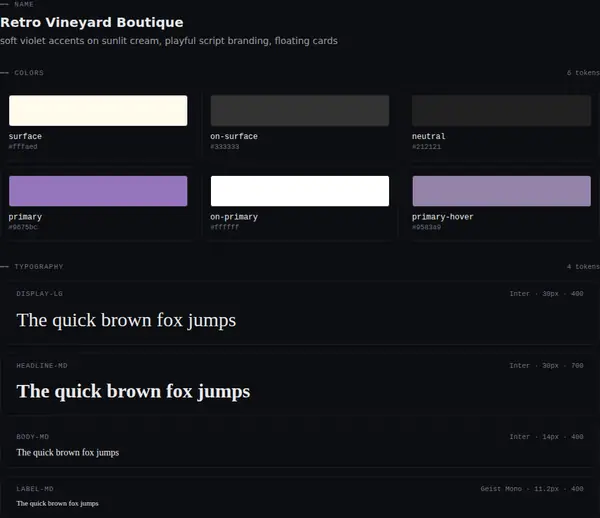This screenshot has height=518, width=600.
Task: Click the #333333 hex value
Action: click(x=225, y=147)
